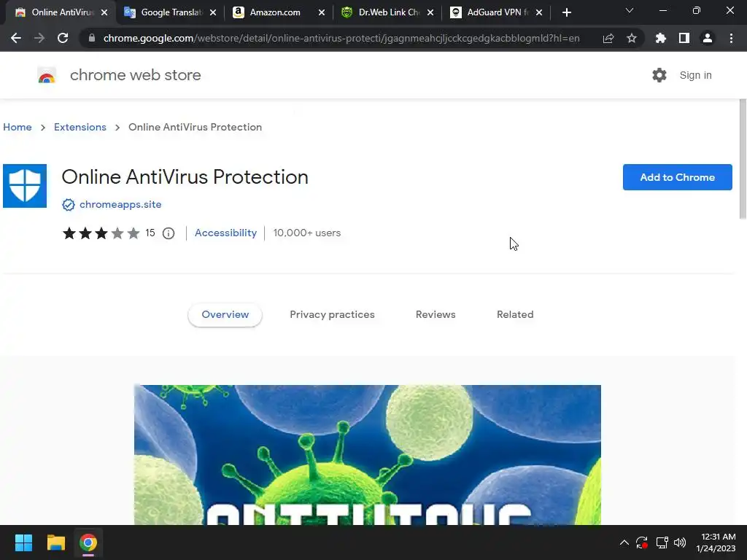Click the rating count 15
This screenshot has height=560, width=747.
click(x=150, y=233)
